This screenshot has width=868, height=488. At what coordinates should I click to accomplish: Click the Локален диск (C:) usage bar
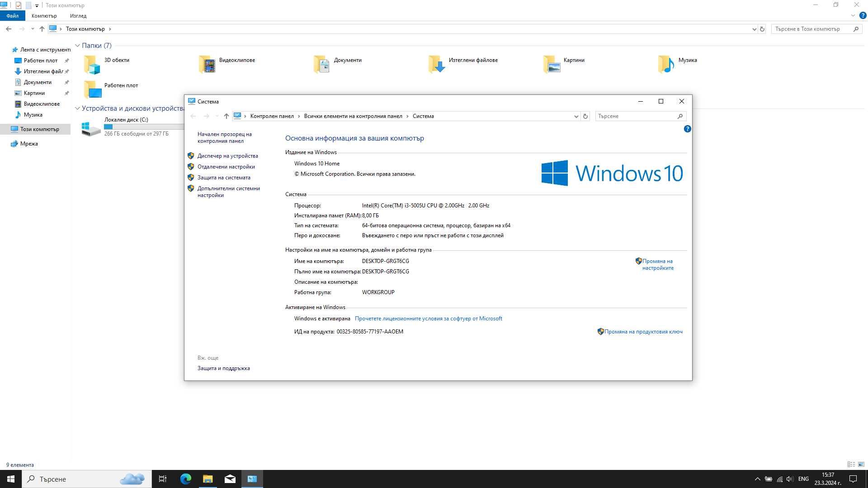(x=144, y=127)
